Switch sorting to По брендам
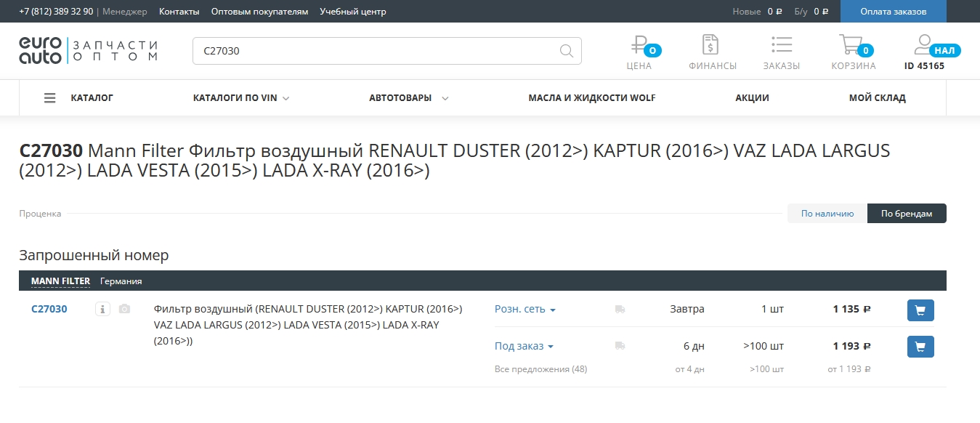 (x=907, y=214)
